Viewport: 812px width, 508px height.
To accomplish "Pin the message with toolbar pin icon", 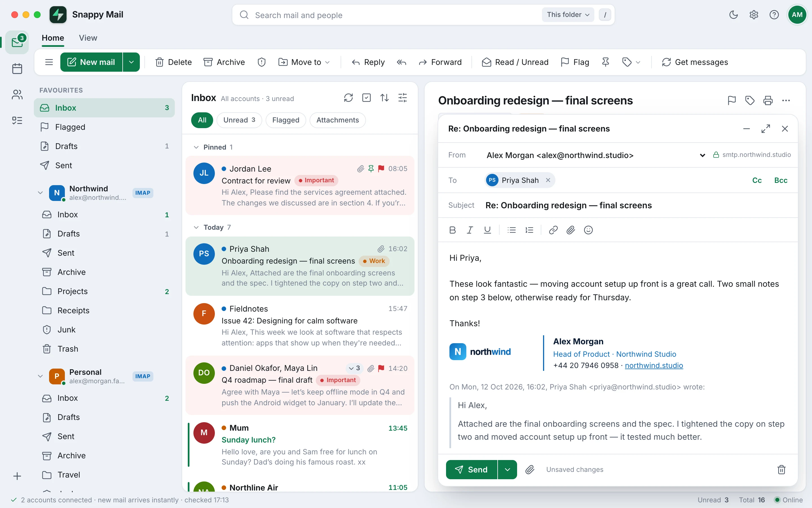I will 605,62.
